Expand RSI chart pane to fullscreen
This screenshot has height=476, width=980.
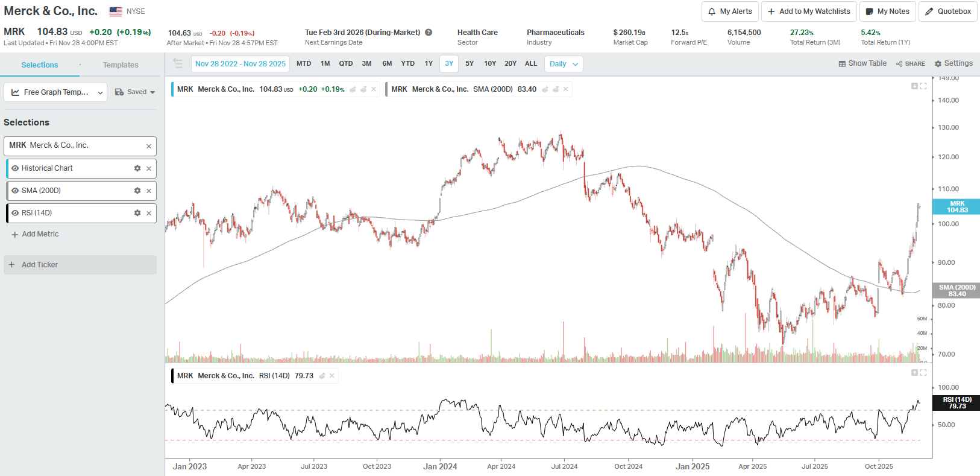point(923,373)
